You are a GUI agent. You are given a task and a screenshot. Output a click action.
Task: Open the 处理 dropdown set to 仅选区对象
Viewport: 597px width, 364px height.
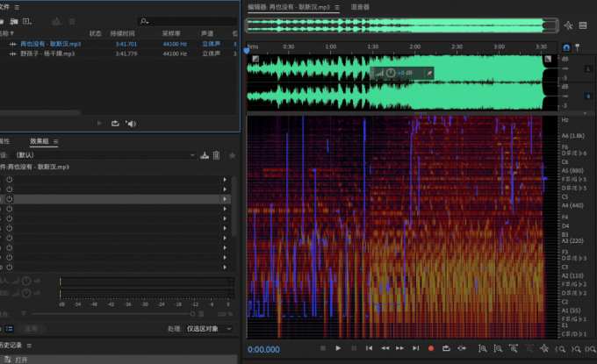click(x=209, y=328)
